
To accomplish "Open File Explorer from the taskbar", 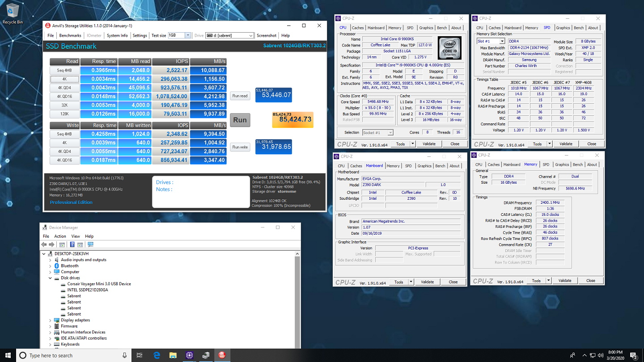I will 173,355.
